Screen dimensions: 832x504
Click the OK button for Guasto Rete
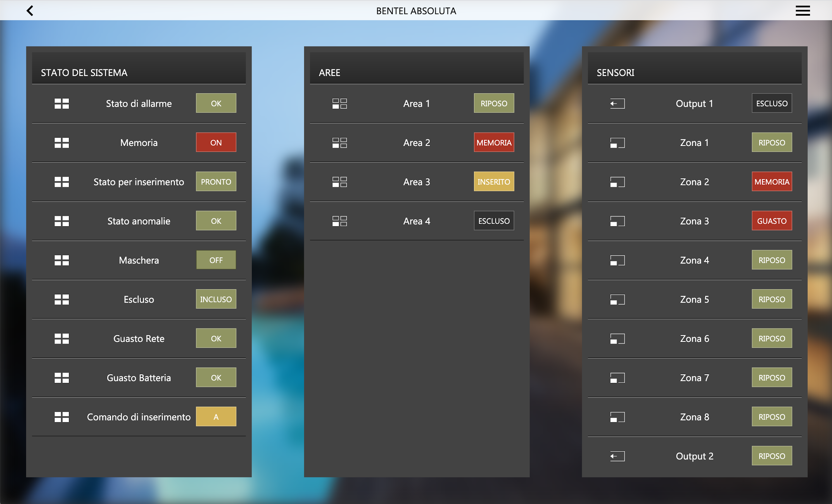(216, 338)
